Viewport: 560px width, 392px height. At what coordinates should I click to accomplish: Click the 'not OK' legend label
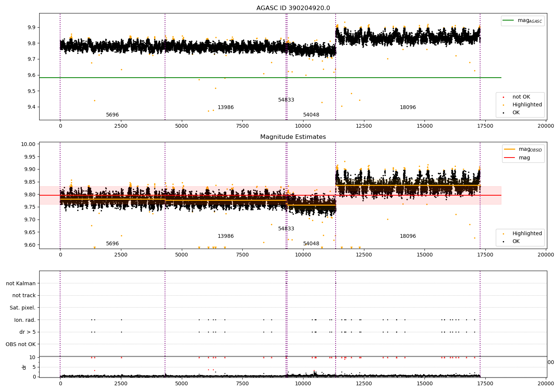(521, 97)
